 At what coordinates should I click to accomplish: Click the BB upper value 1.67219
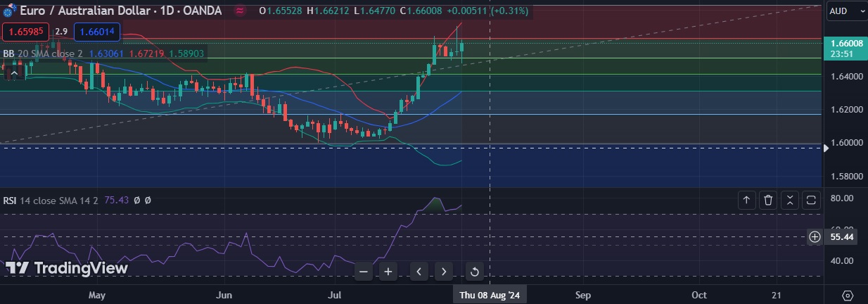[x=146, y=53]
